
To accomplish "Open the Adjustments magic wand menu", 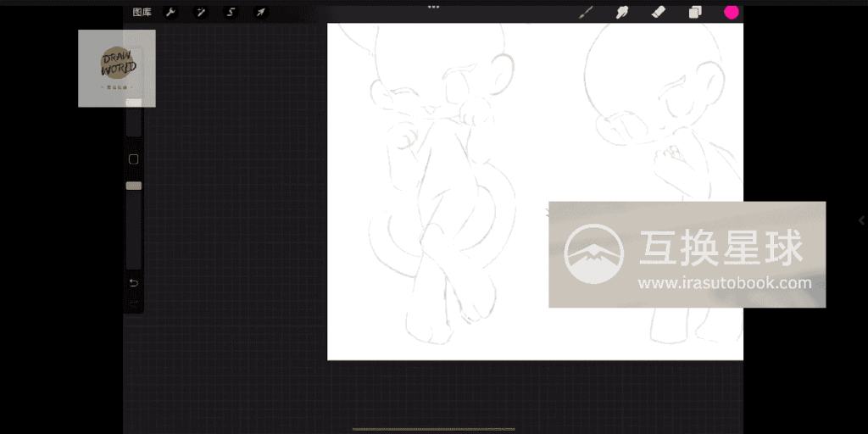I will [201, 13].
